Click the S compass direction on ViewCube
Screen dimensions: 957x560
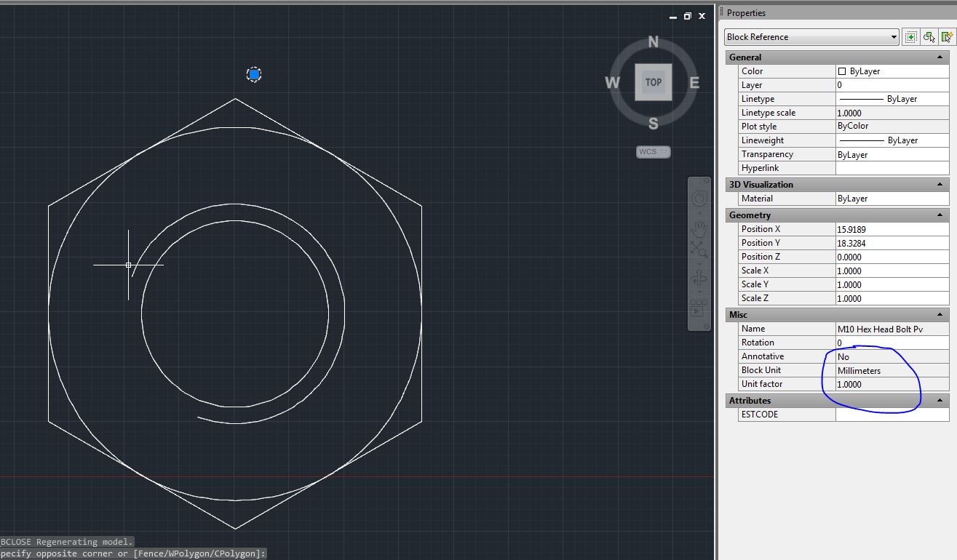653,124
